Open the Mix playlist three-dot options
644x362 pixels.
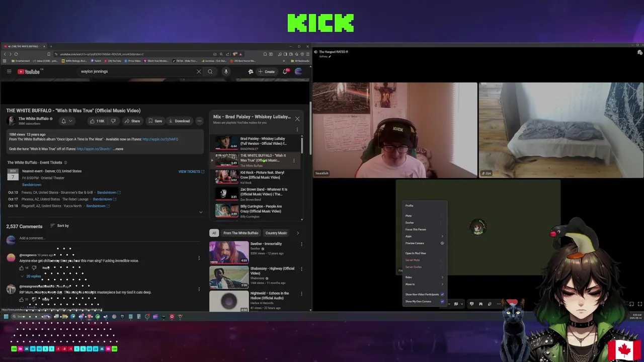tap(297, 130)
